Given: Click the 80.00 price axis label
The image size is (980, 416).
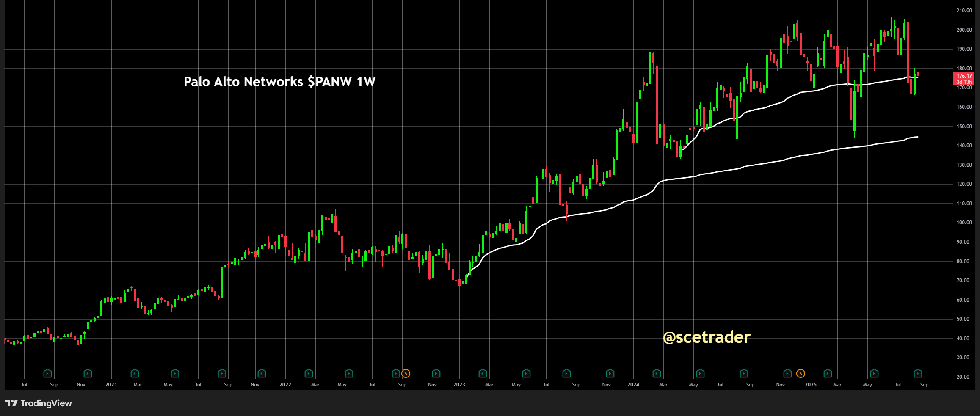Looking at the screenshot, I should click(x=963, y=262).
